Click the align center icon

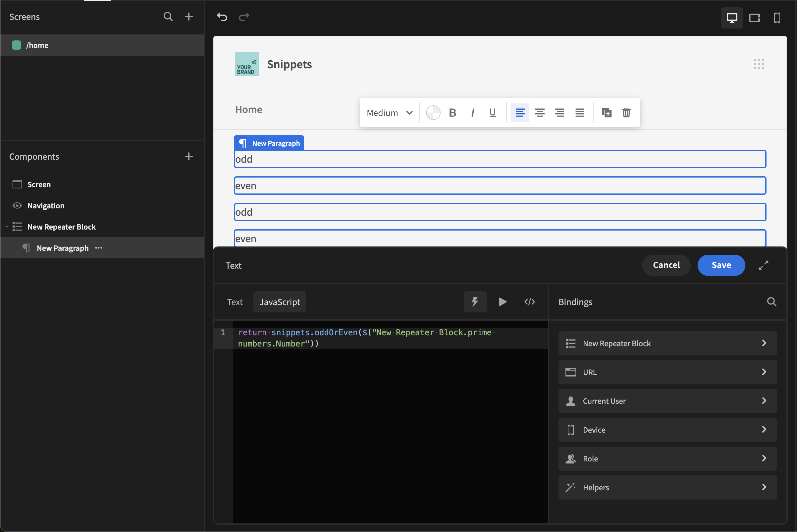(539, 112)
